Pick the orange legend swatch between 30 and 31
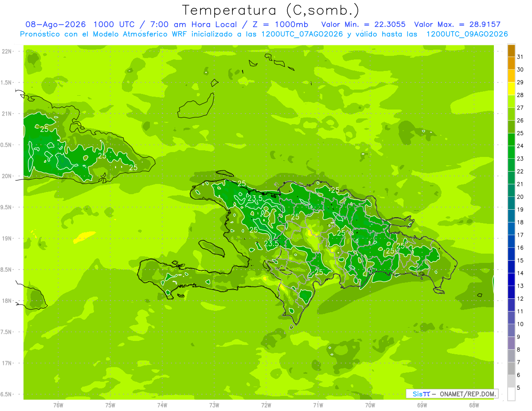The height and width of the screenshot is (411, 532). 511,63
